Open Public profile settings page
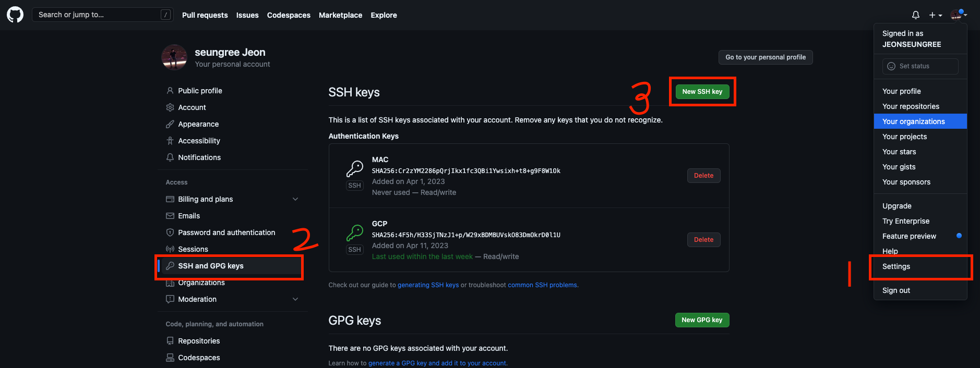Image resolution: width=980 pixels, height=368 pixels. click(x=233, y=91)
